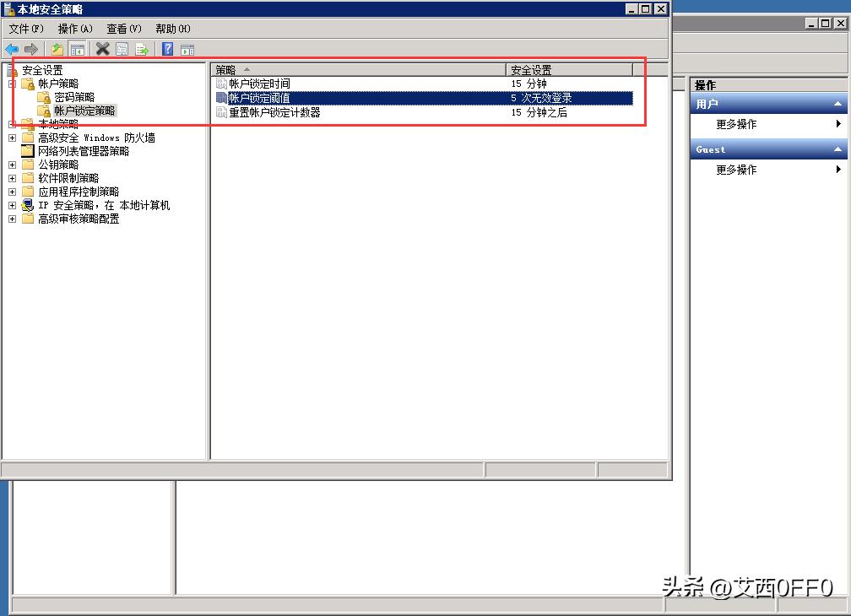Screen dimensions: 851x616
Task: Open the 文件 menu
Action: coord(24,28)
